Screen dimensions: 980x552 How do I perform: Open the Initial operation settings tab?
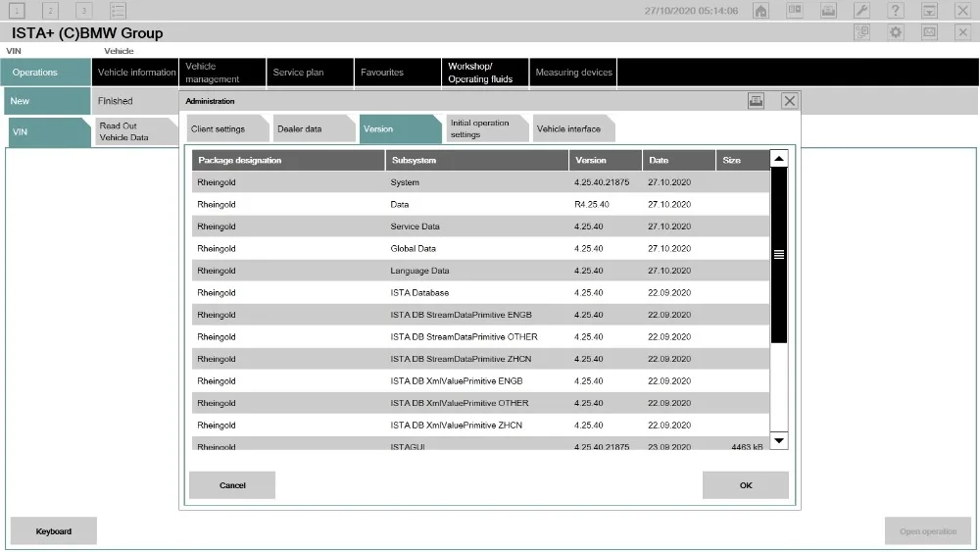tap(486, 128)
